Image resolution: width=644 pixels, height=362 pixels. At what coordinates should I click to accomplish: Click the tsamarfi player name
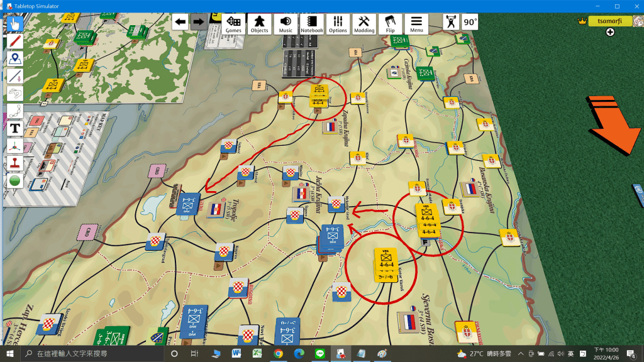[x=610, y=21]
